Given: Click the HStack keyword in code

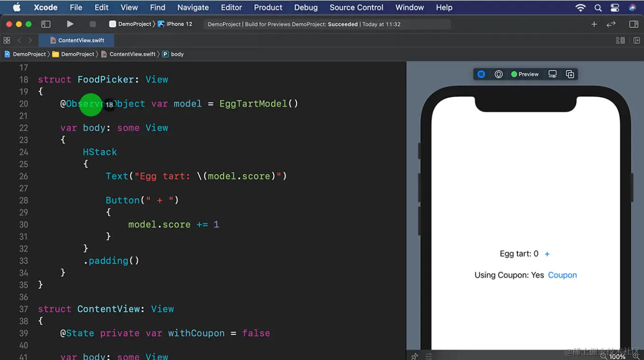Looking at the screenshot, I should point(100,152).
